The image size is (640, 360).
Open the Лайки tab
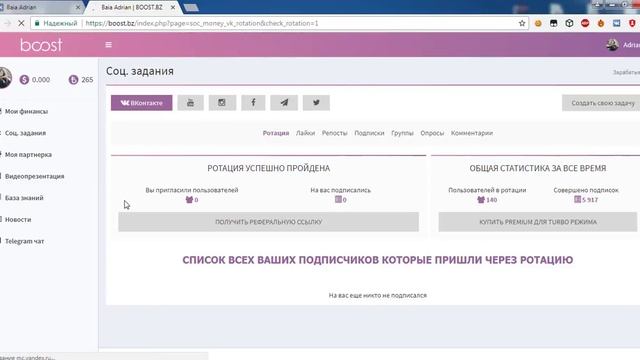click(305, 133)
